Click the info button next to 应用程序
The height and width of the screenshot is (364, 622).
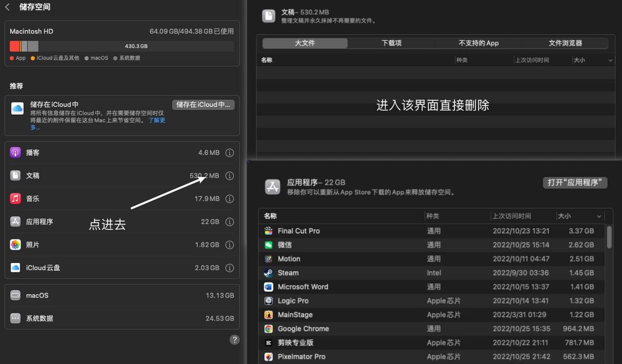[x=230, y=222]
